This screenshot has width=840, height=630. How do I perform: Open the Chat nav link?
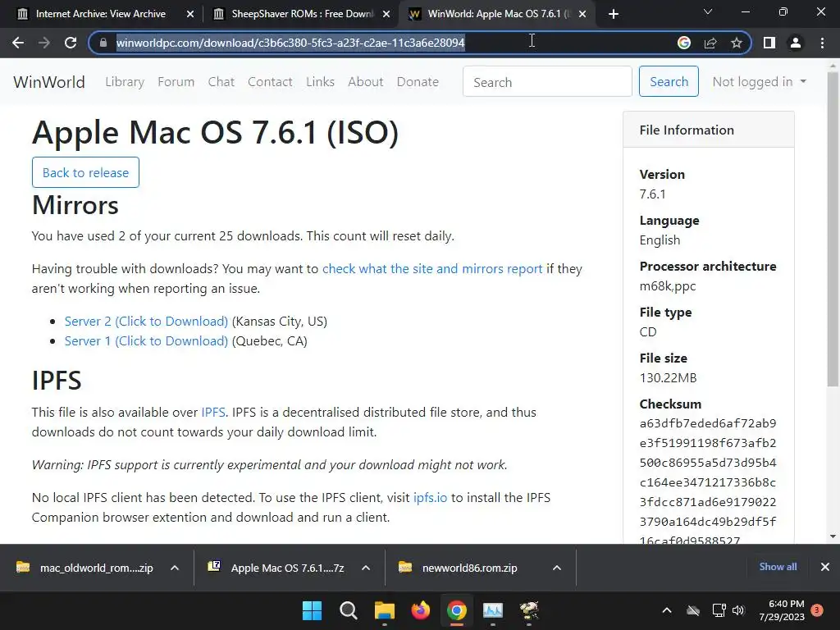click(x=221, y=82)
